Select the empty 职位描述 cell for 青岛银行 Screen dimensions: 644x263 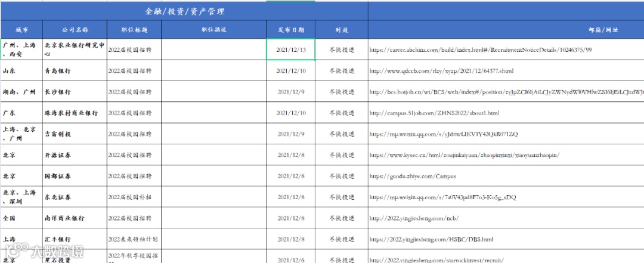click(214, 71)
